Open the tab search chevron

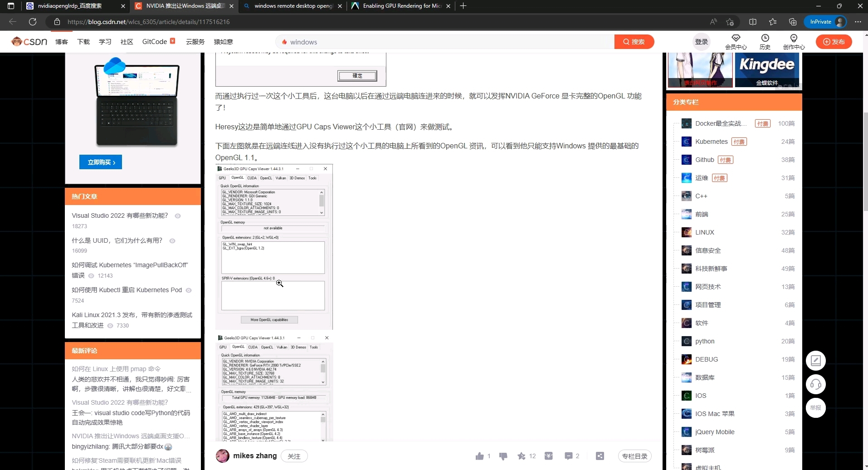point(11,6)
